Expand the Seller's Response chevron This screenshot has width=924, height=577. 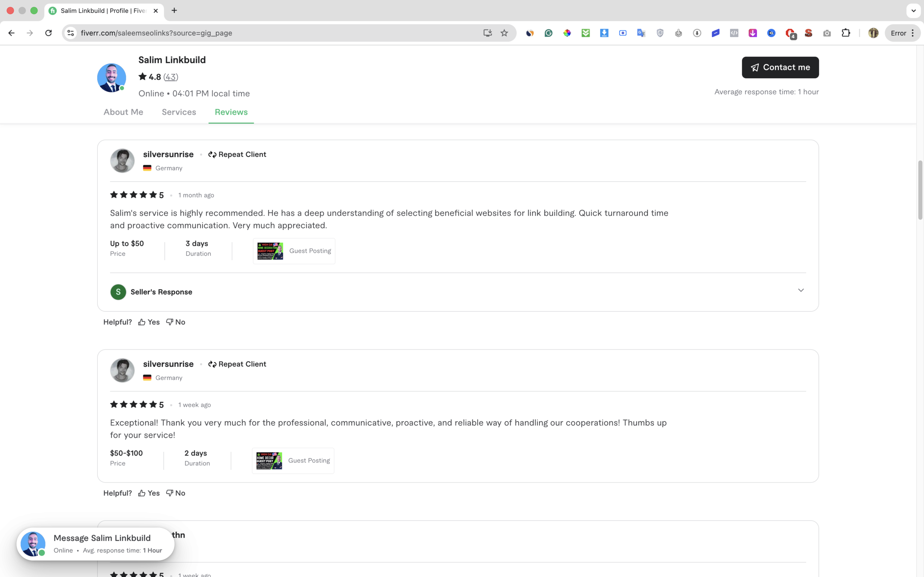point(801,290)
